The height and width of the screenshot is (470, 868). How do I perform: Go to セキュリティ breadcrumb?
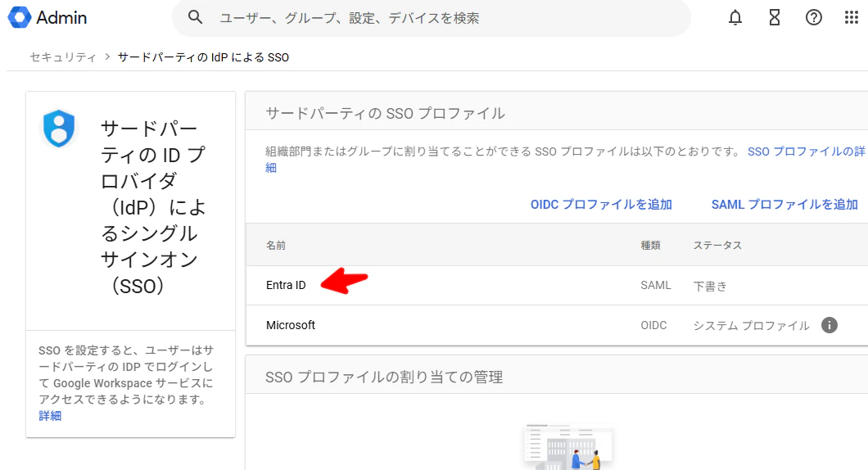click(62, 57)
